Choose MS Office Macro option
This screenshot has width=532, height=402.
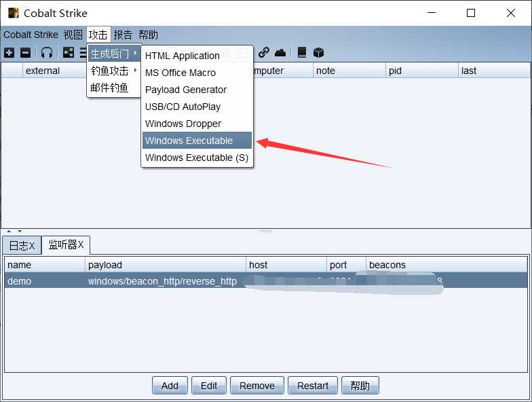pyautogui.click(x=197, y=73)
